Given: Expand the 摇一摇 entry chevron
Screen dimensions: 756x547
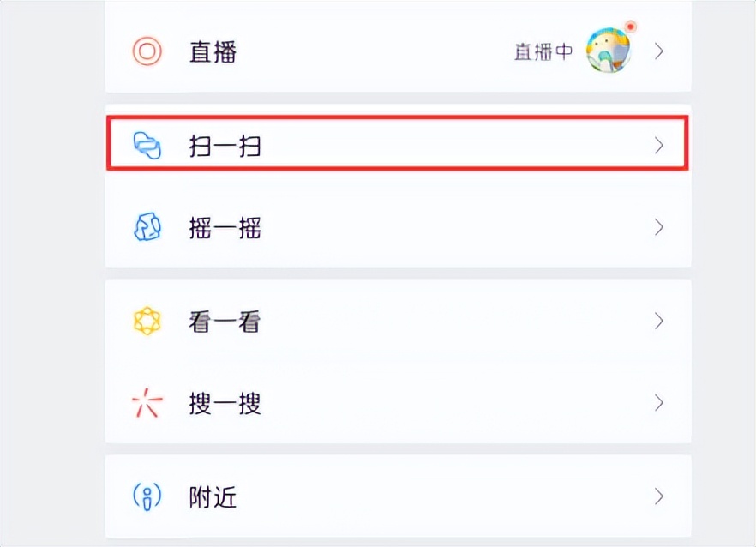Looking at the screenshot, I should pyautogui.click(x=658, y=227).
